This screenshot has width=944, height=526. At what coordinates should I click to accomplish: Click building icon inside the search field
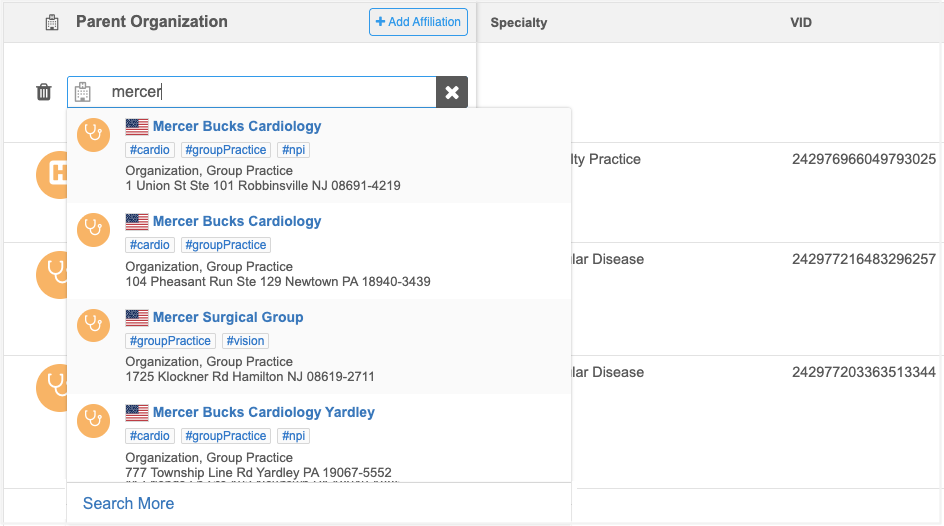pos(83,92)
